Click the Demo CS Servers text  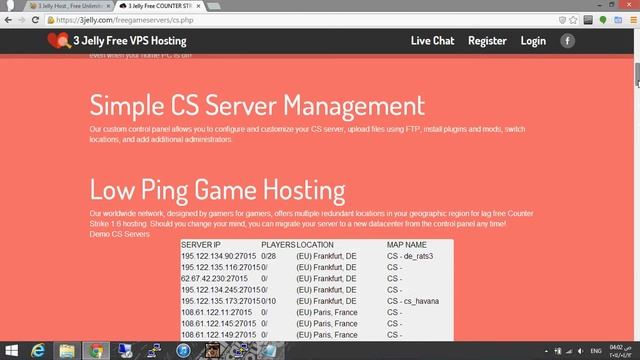[120, 234]
